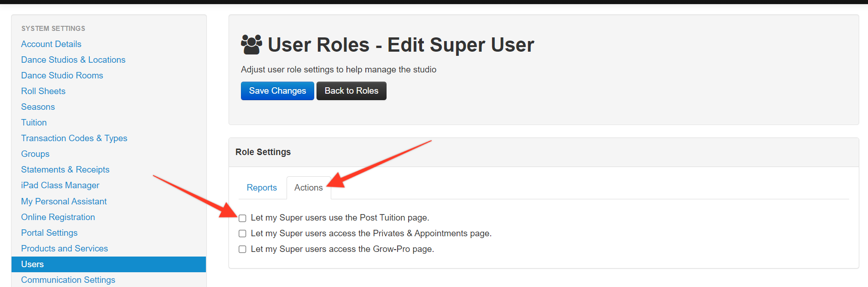The width and height of the screenshot is (868, 287).
Task: Click the users group icon beside the title
Action: point(252,45)
